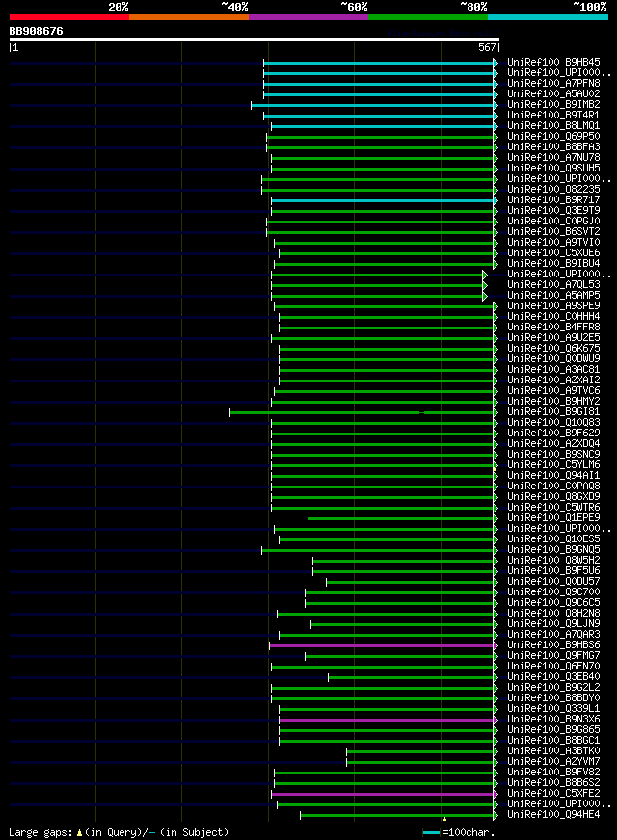Click hit label UniRef100_Q9C700
The image size is (617, 840).
[x=553, y=592]
